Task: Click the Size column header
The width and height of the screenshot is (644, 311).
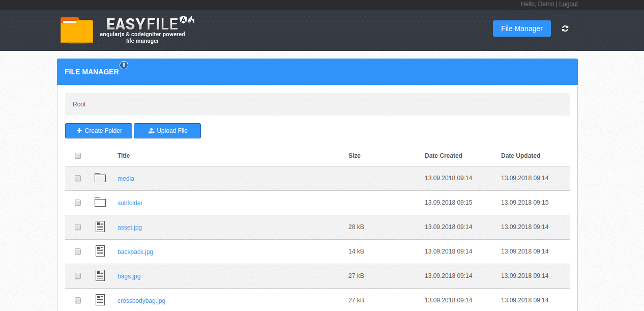Action: (355, 156)
